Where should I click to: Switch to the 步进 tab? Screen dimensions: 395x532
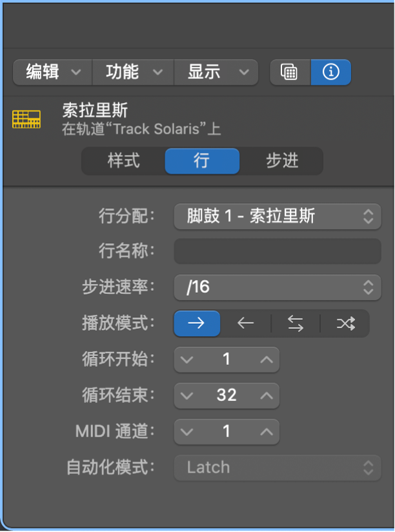tap(281, 161)
